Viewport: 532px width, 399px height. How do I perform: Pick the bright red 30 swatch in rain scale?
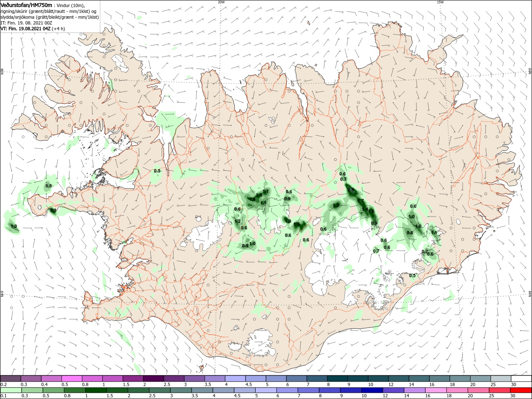coord(521,390)
